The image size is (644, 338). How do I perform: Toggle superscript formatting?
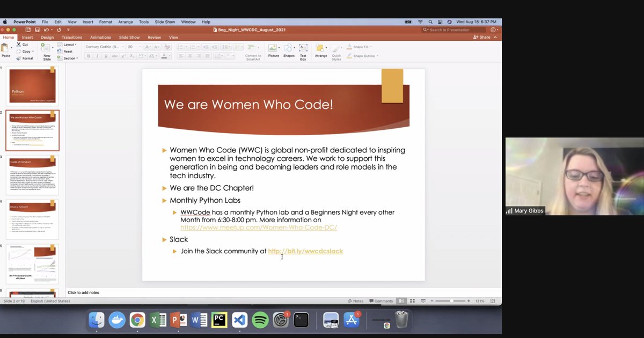click(125, 56)
